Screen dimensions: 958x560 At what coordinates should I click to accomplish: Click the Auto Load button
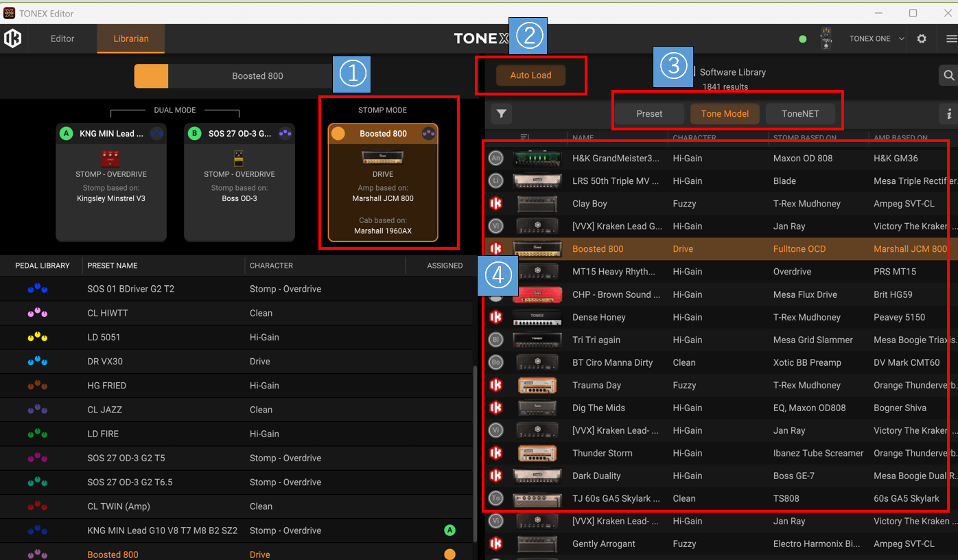(x=531, y=75)
